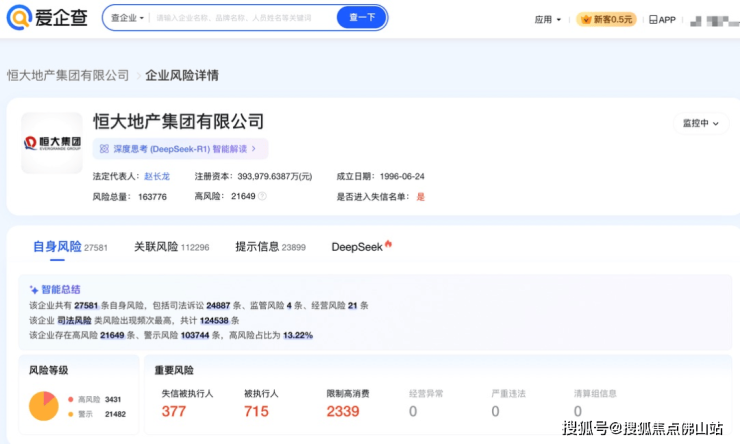Click the 恒大集团 company logo thumbnail

[x=52, y=142]
